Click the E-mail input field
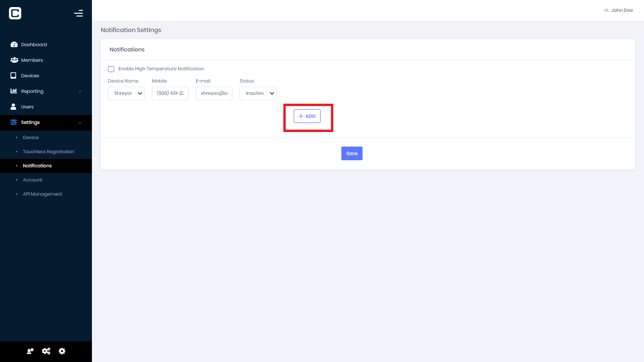The height and width of the screenshot is (362, 644). [x=214, y=93]
